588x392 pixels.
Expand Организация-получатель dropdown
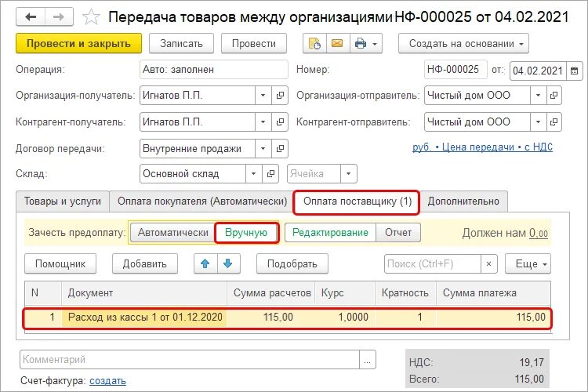pyautogui.click(x=263, y=96)
